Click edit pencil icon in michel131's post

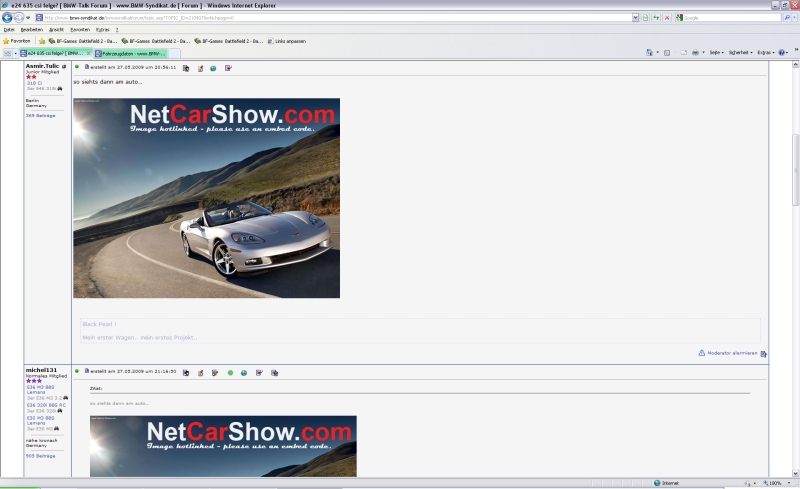(201, 373)
